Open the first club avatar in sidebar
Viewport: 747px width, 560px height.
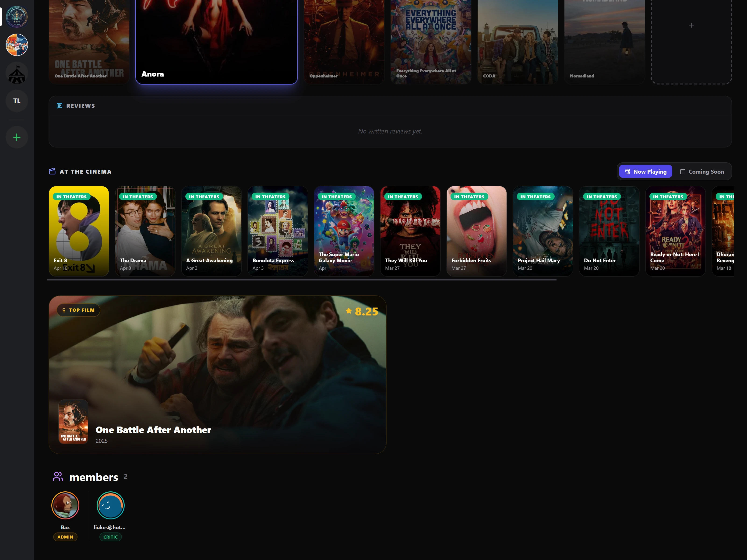coord(17,16)
